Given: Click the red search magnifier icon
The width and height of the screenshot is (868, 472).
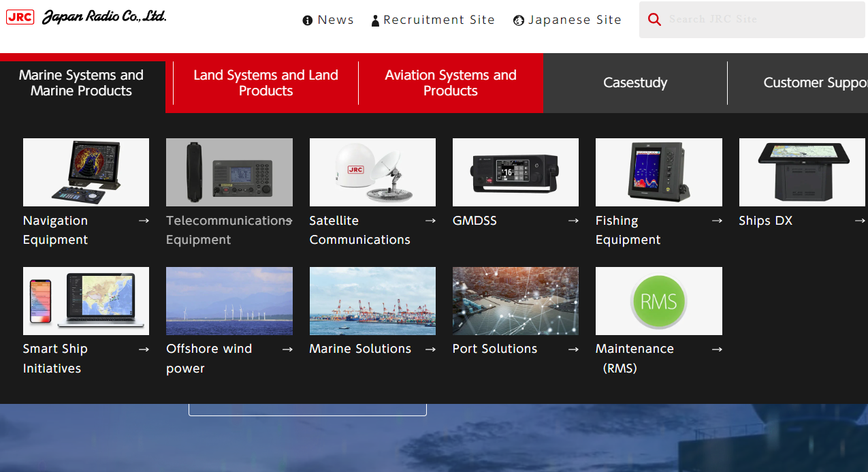Looking at the screenshot, I should tap(655, 20).
